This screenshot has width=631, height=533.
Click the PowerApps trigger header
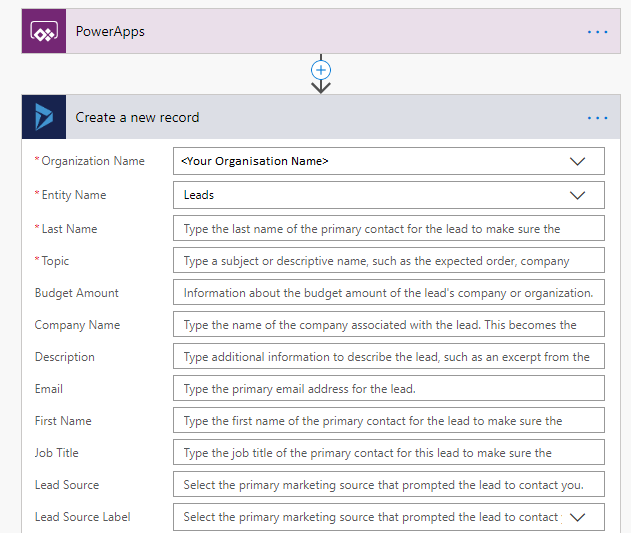point(321,31)
